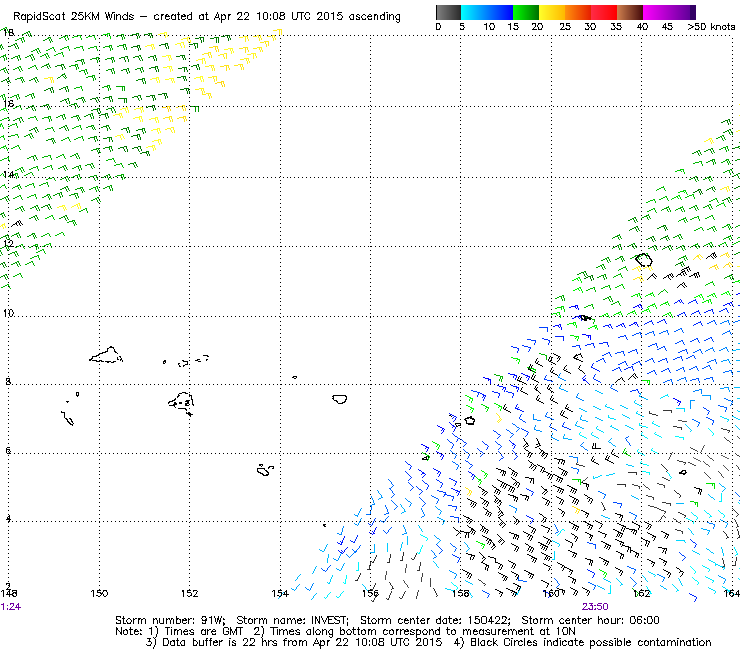Screen dimensions: 740x650
Task: Click the "Storm name: INVEST" text
Action: (292, 620)
